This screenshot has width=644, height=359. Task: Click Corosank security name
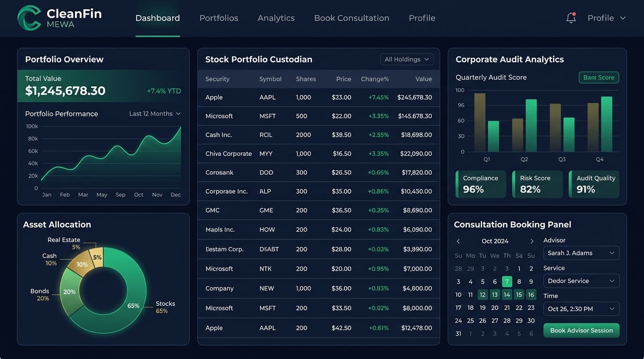(220, 172)
